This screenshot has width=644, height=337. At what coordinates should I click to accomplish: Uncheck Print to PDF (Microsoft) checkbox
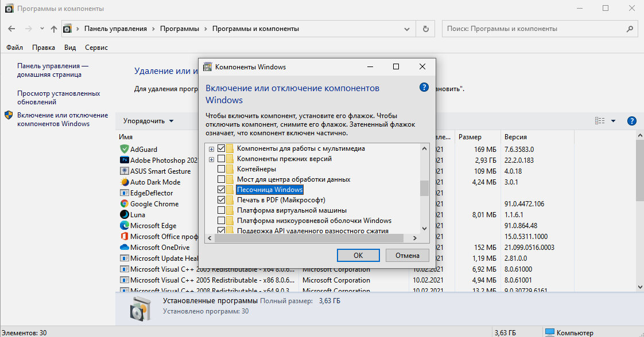click(221, 199)
